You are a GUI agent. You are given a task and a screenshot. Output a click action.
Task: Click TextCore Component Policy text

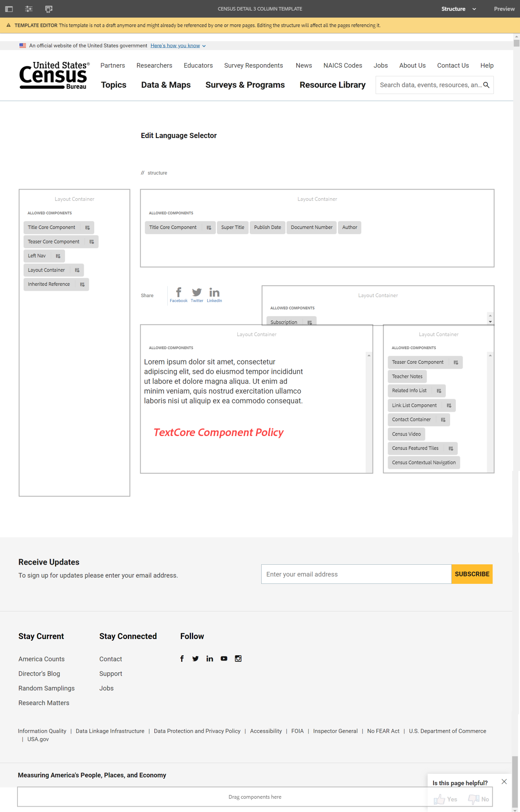tap(219, 432)
